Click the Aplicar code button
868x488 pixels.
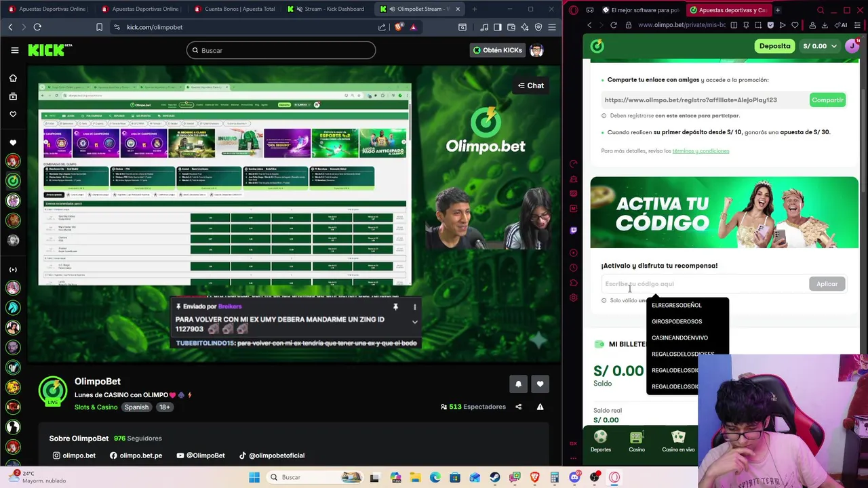tap(827, 284)
